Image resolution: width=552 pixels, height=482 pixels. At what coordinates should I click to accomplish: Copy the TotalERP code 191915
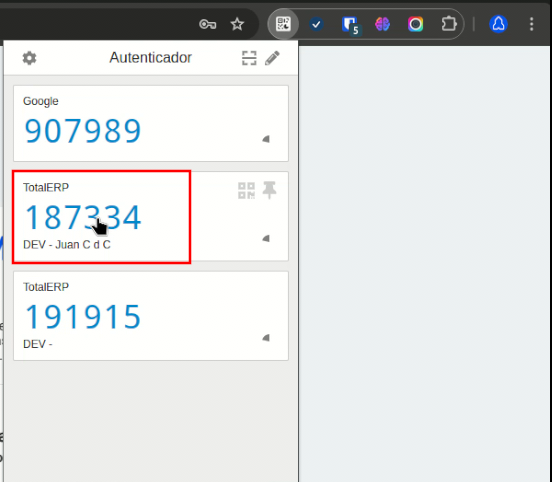[83, 317]
